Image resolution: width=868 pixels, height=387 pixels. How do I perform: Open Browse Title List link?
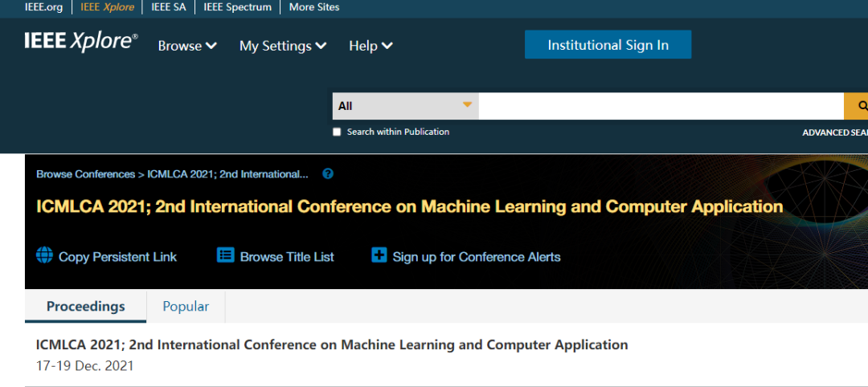coord(287,257)
